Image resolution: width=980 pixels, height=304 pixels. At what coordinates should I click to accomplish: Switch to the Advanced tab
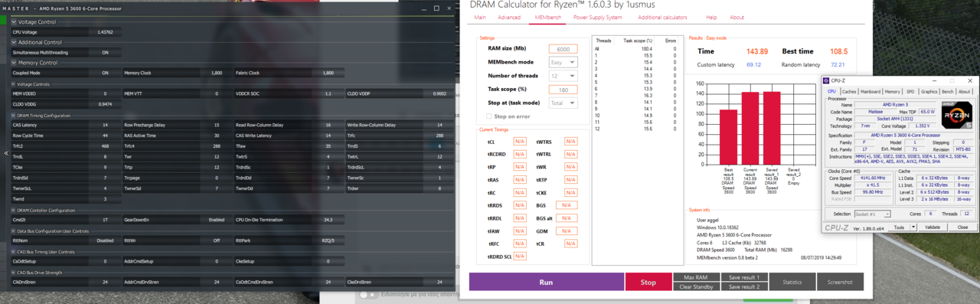click(x=509, y=17)
